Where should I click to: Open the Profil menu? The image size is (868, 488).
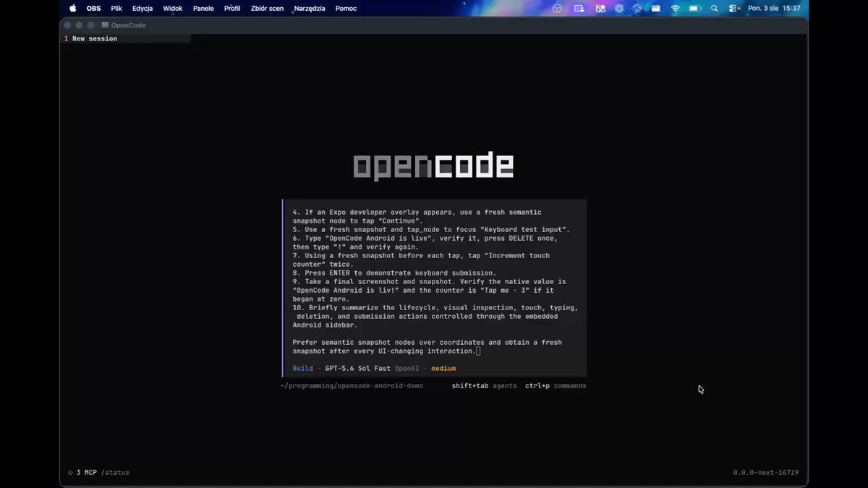[x=232, y=9]
